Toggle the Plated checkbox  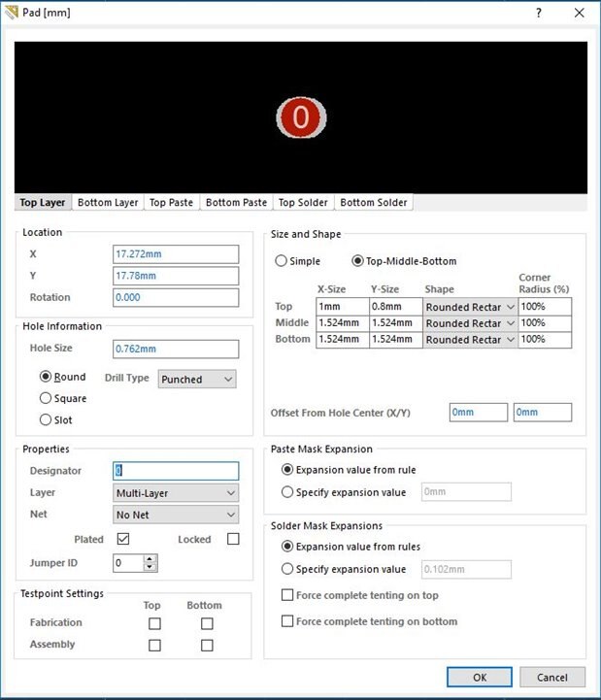click(x=123, y=539)
